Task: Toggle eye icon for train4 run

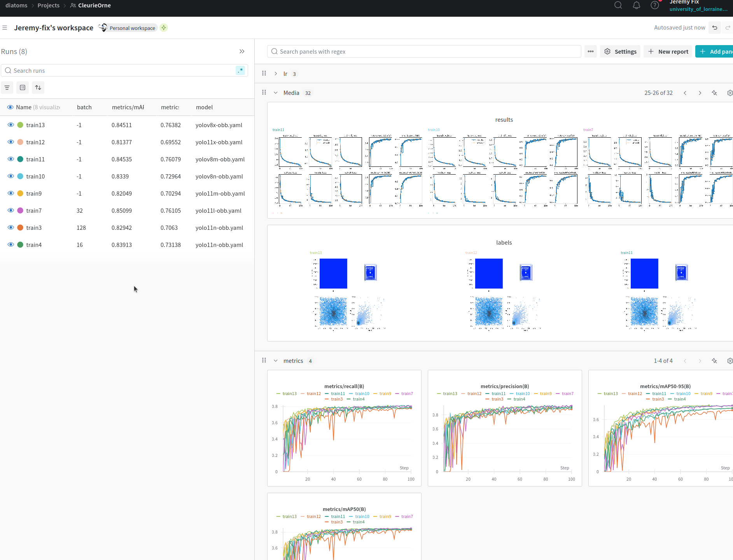Action: click(x=10, y=245)
